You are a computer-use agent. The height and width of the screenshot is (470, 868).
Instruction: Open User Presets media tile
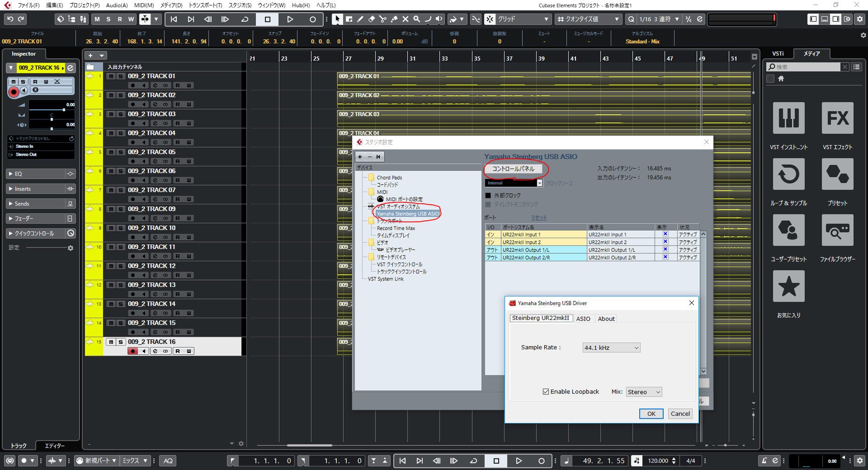(789, 230)
